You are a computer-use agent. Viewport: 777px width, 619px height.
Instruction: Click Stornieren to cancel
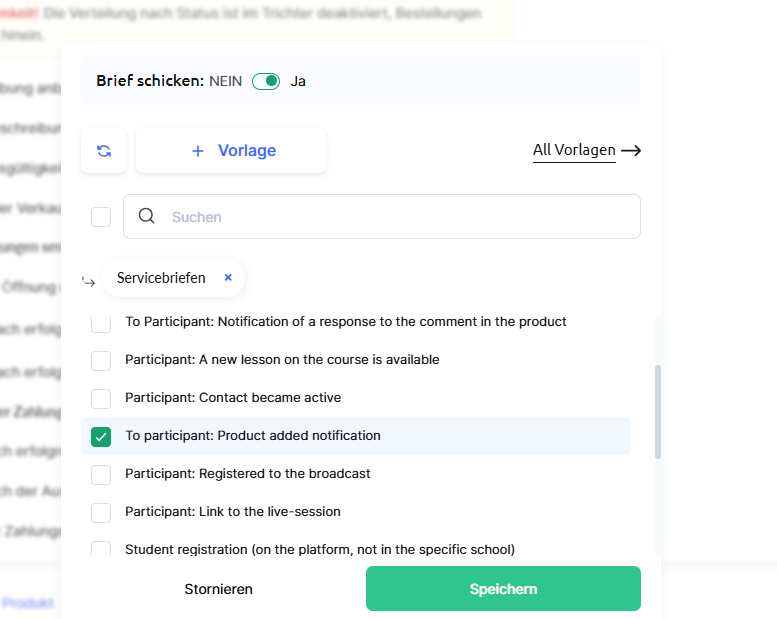(x=219, y=589)
